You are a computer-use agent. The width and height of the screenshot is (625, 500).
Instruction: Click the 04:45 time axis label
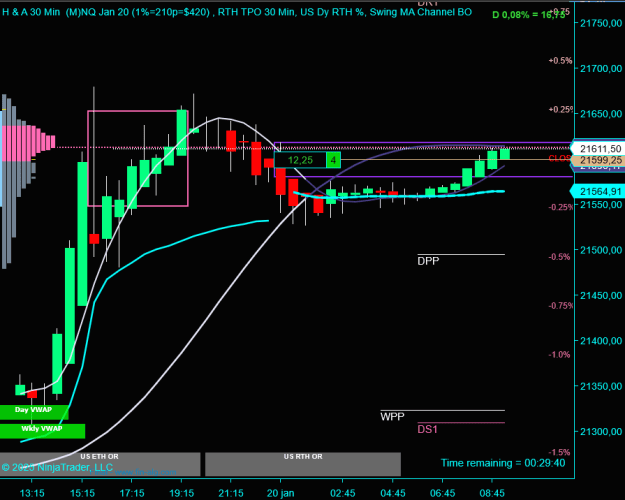pyautogui.click(x=393, y=494)
